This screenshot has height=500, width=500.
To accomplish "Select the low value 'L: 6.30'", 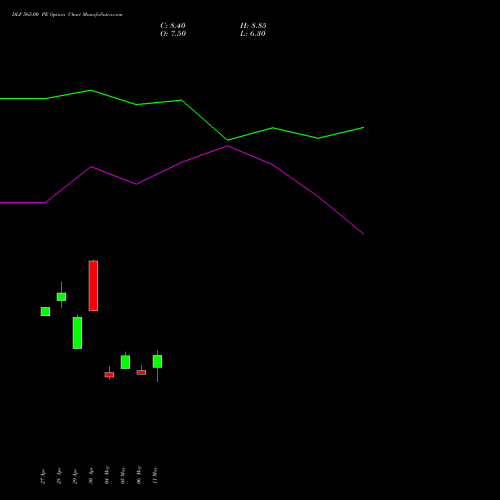I will [x=253, y=34].
